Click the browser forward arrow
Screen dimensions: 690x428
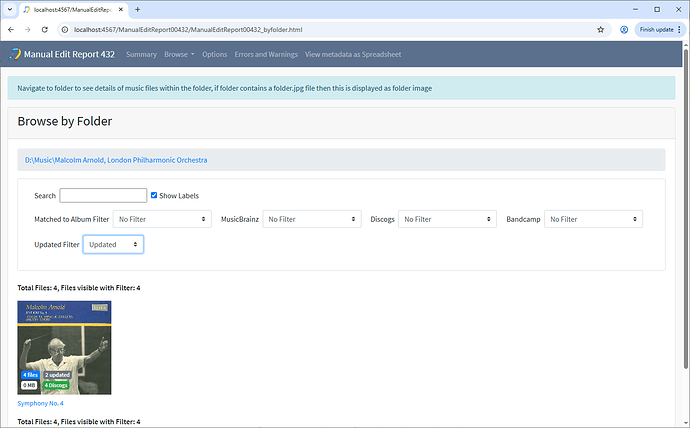[28, 29]
